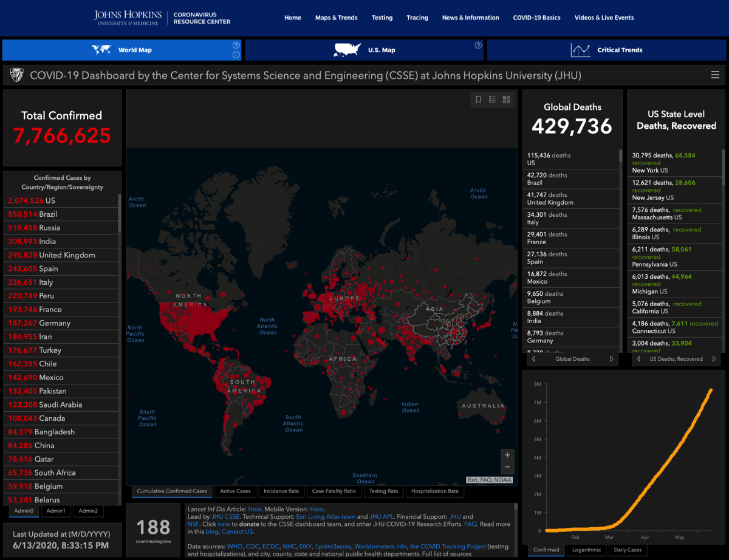This screenshot has width=729, height=560.
Task: Select Michigan US row in state list
Action: (x=676, y=284)
